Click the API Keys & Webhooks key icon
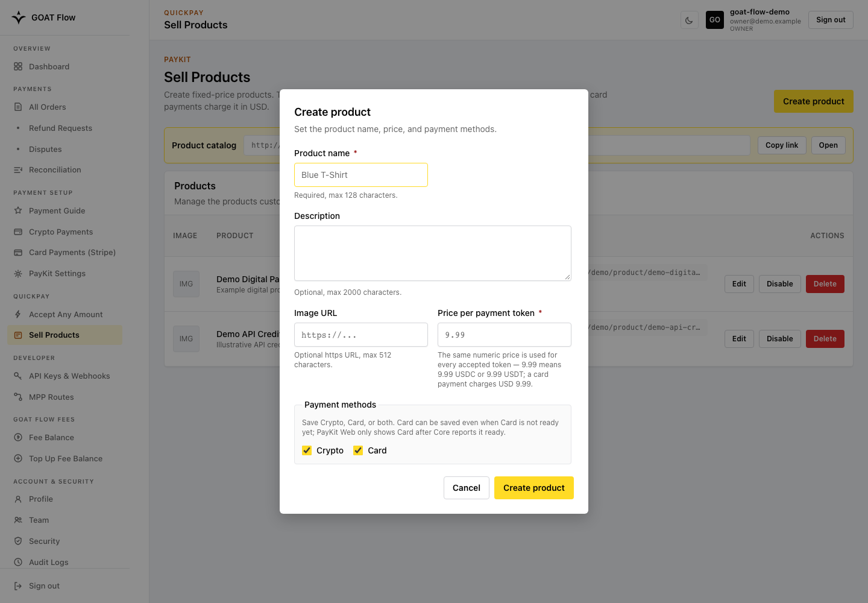 pos(18,376)
